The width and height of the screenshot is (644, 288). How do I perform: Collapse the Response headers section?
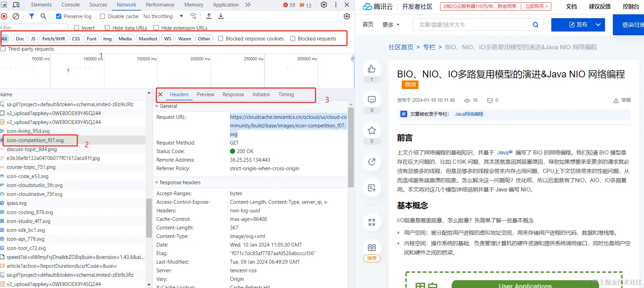(x=157, y=183)
